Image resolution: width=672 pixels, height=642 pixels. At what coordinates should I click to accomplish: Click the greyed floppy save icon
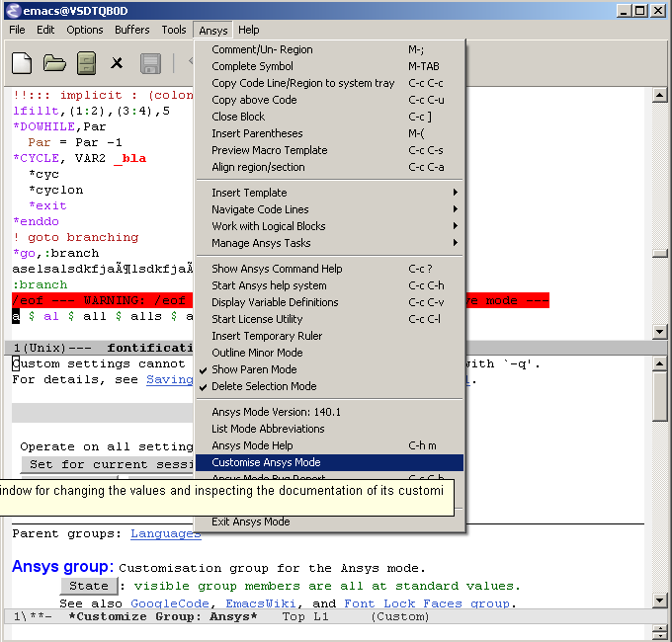(150, 64)
